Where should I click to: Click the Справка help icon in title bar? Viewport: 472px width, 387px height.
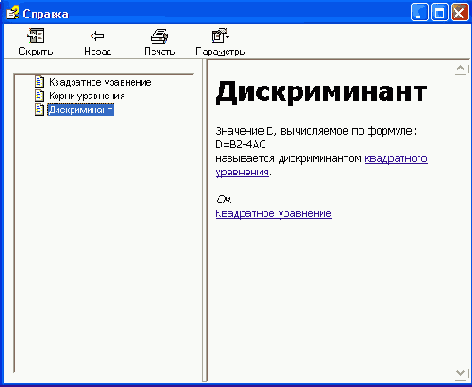coord(13,13)
